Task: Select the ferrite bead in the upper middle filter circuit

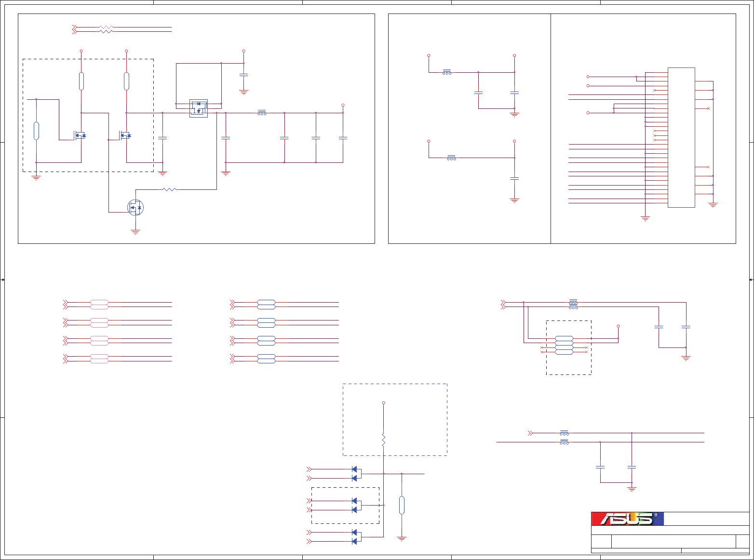Action: (x=447, y=72)
